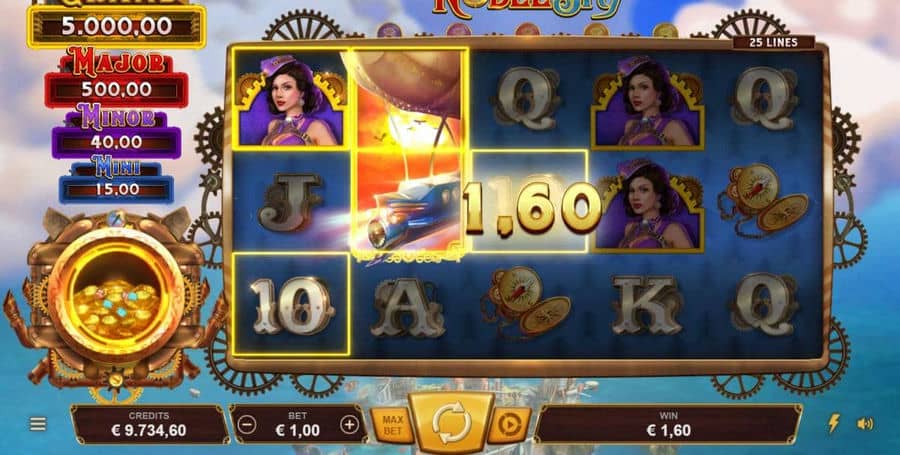Open the hamburger menu
900x455 pixels.
(x=38, y=424)
